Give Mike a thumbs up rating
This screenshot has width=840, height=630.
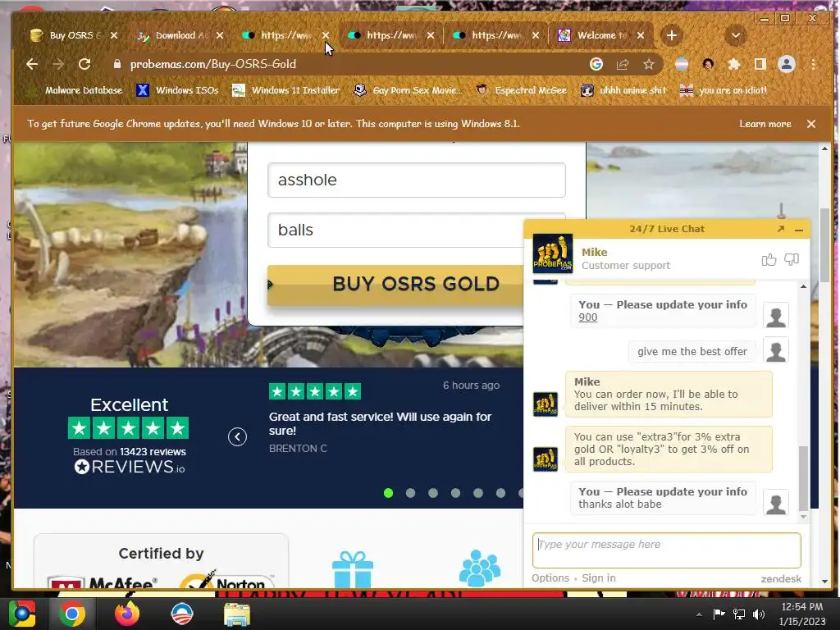point(769,260)
